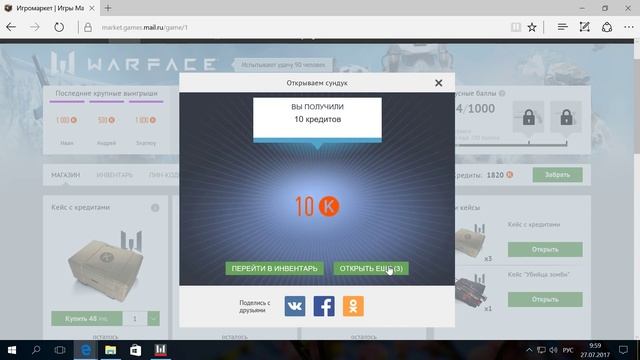640x360 pixels.
Task: Click the Забрать button
Action: click(x=558, y=175)
